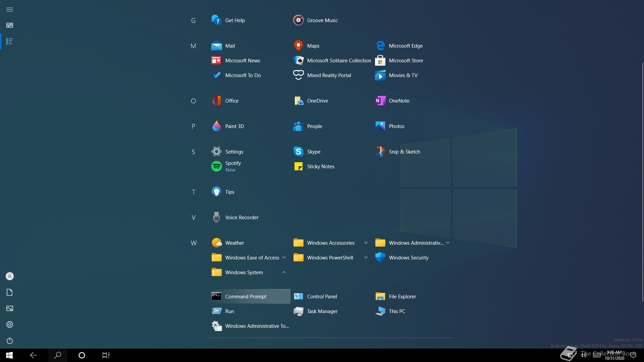Open Maps

point(331,46)
